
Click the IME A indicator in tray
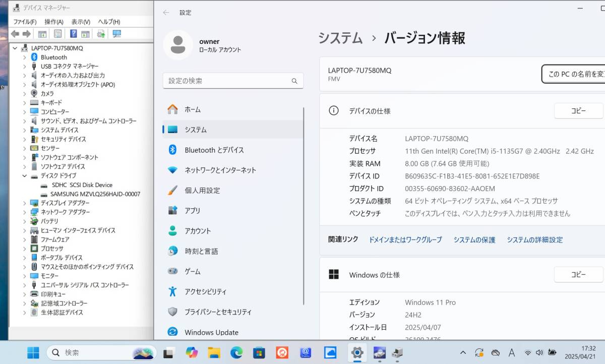[511, 352]
